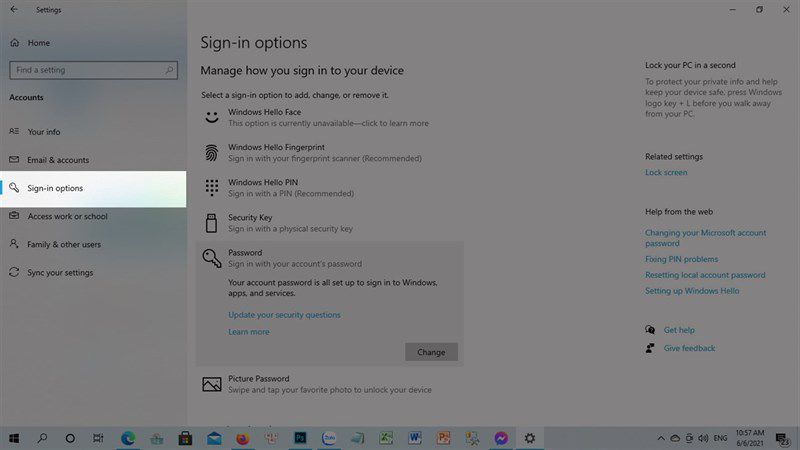
Task: Open PowerPoint from taskbar
Action: (x=443, y=438)
